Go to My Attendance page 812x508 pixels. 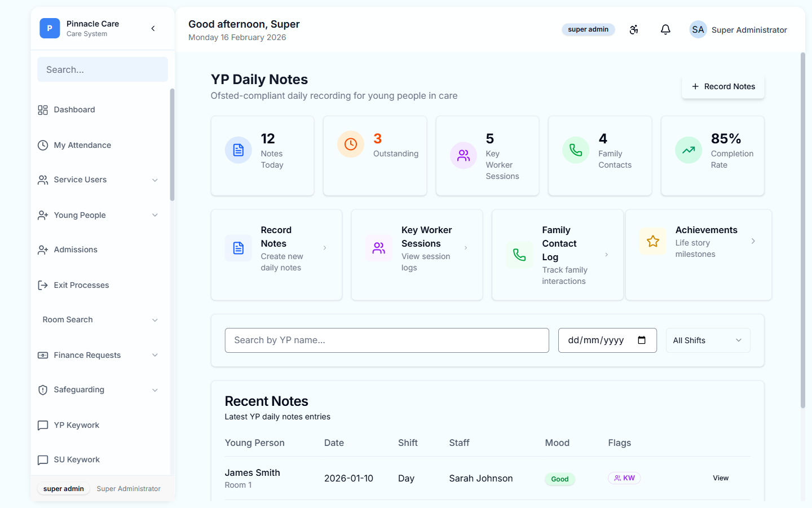(82, 145)
